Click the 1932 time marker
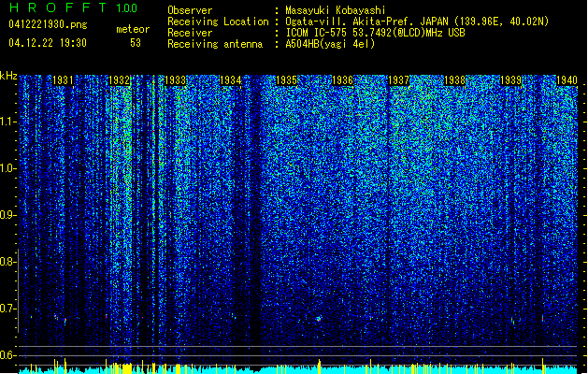The image size is (588, 374). [x=119, y=80]
